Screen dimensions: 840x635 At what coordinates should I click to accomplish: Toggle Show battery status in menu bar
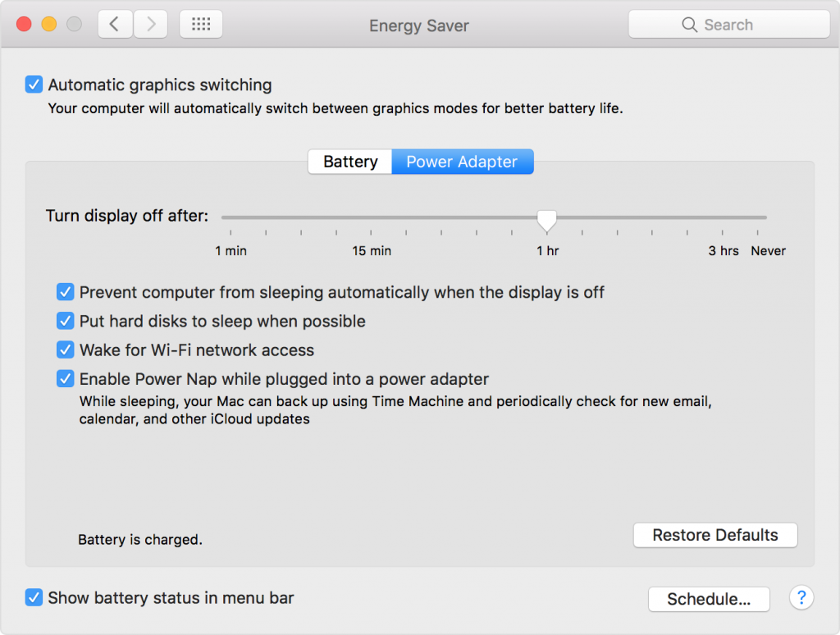coord(34,597)
